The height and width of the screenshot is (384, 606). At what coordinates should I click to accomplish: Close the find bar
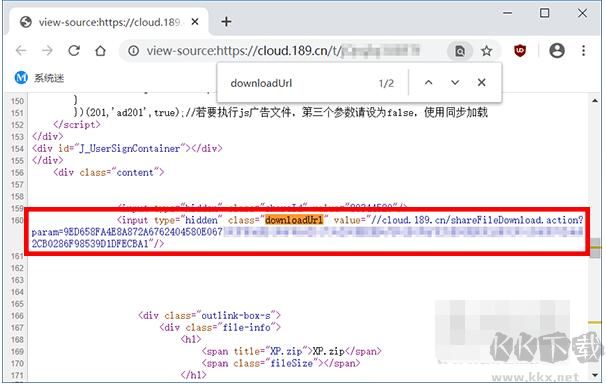point(482,82)
